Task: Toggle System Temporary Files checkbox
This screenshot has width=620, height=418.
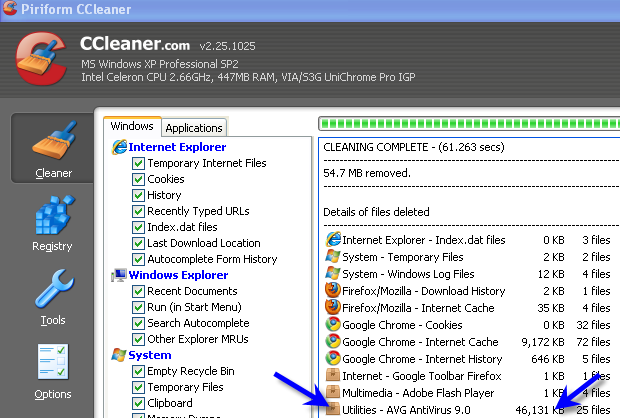Action: point(138,387)
